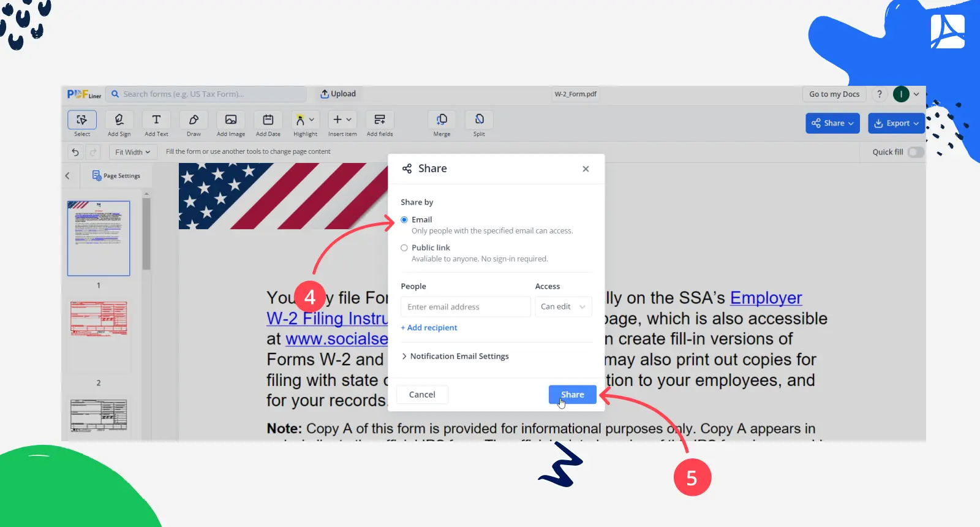Click Add recipient link
Image resolution: width=980 pixels, height=527 pixels.
click(x=429, y=328)
